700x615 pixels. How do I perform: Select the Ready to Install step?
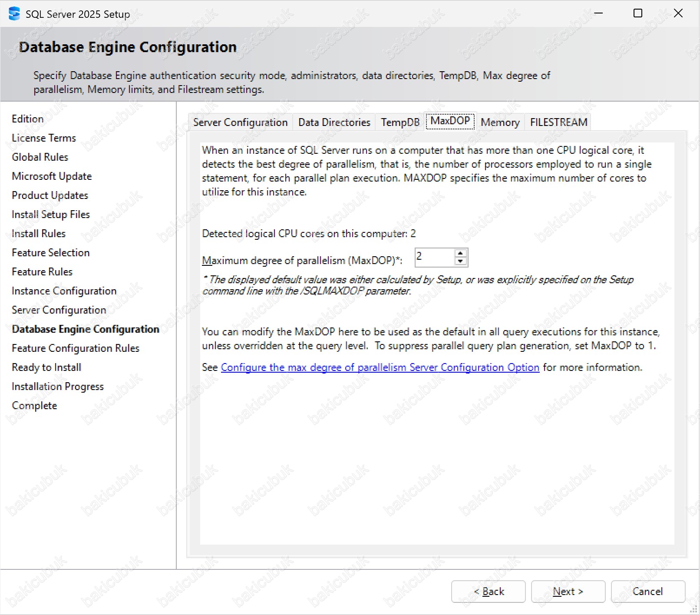click(x=46, y=367)
